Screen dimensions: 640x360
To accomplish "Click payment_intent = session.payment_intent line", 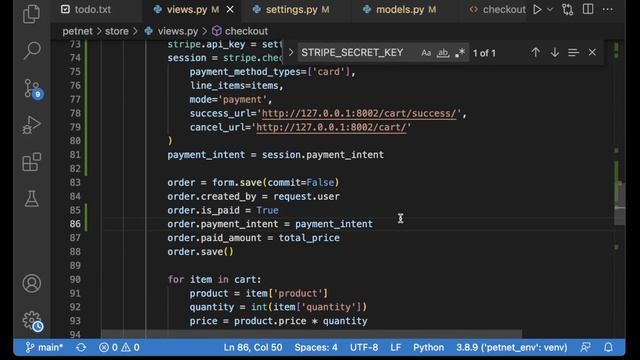I will (276, 155).
